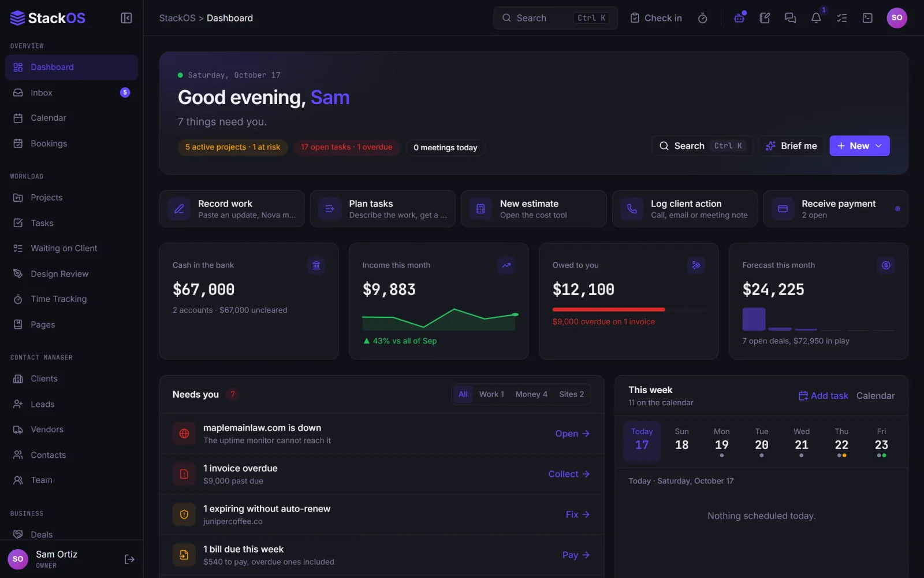Viewport: 924px width, 578px height.
Task: Open the task checklist icon in top bar
Action: pyautogui.click(x=841, y=18)
